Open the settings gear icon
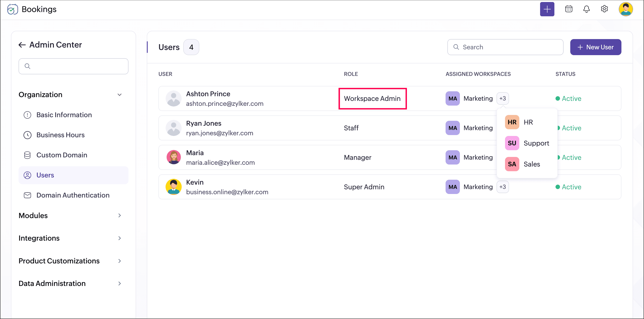This screenshot has width=644, height=319. click(x=604, y=9)
